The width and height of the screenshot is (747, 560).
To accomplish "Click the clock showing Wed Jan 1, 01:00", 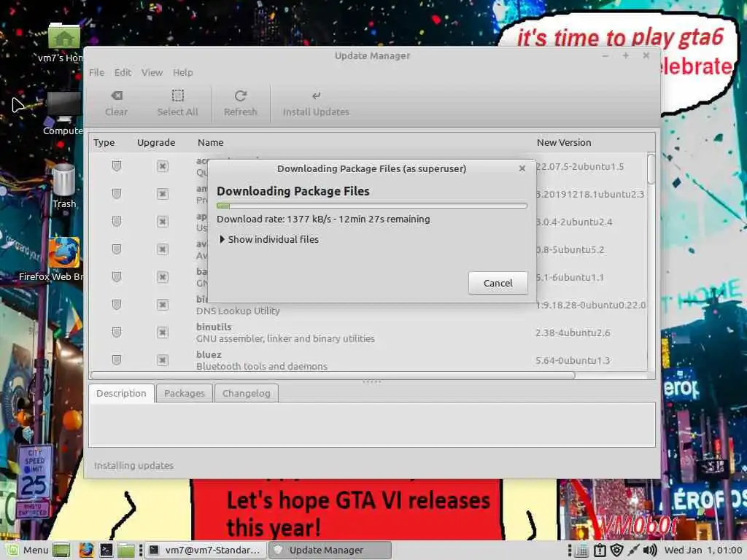I will pyautogui.click(x=703, y=551).
